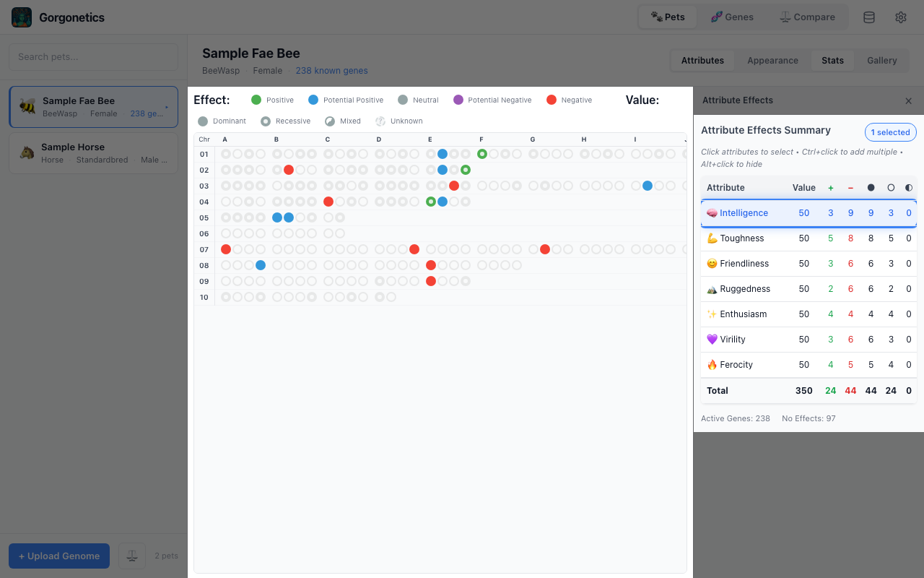This screenshot has width=924, height=578.
Task: Click in the Search pets field
Action: tap(93, 56)
